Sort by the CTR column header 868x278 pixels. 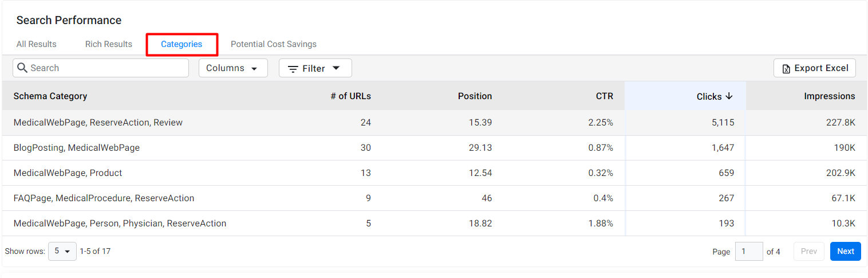coord(605,96)
